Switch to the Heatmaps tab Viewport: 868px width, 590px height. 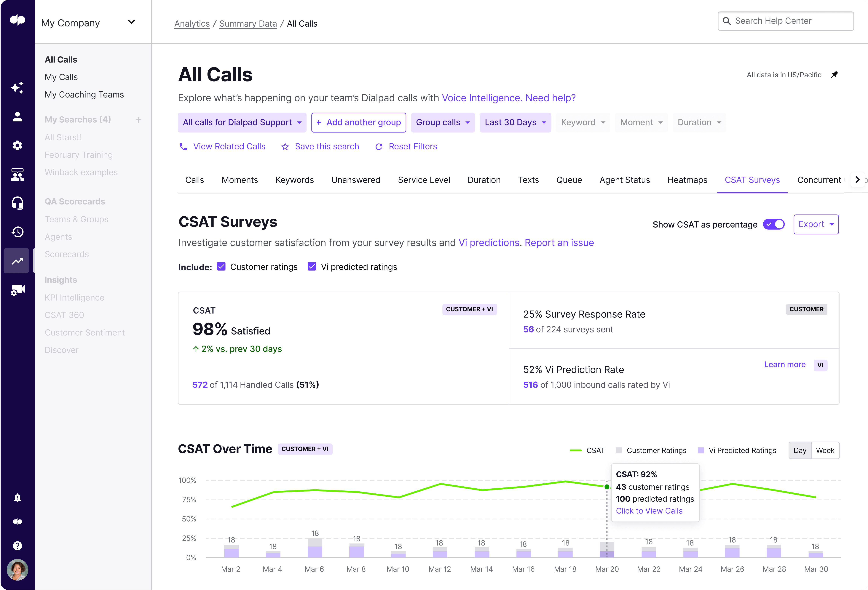click(687, 180)
